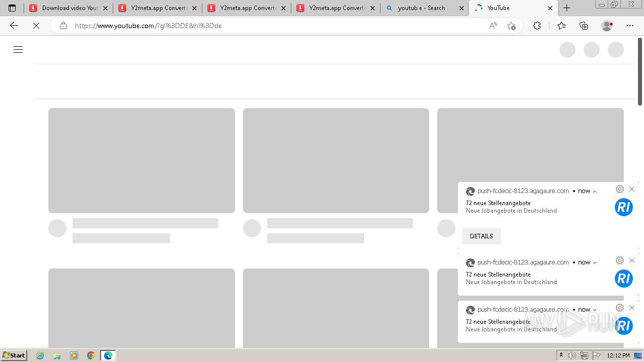Launch Internet Explorer from taskbar

click(x=40, y=355)
